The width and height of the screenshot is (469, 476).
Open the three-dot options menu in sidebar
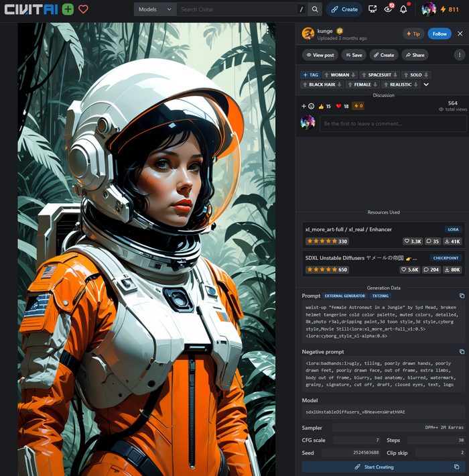(460, 55)
